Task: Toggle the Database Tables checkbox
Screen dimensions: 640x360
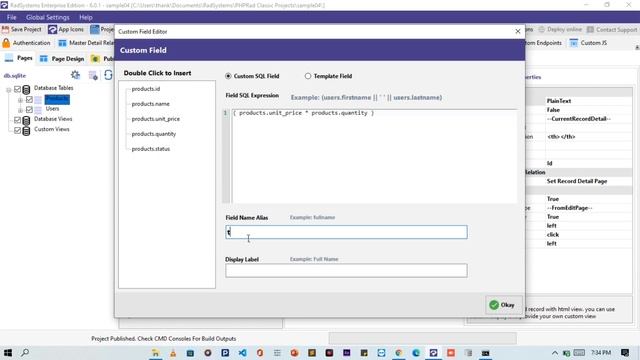Action: pos(18,89)
